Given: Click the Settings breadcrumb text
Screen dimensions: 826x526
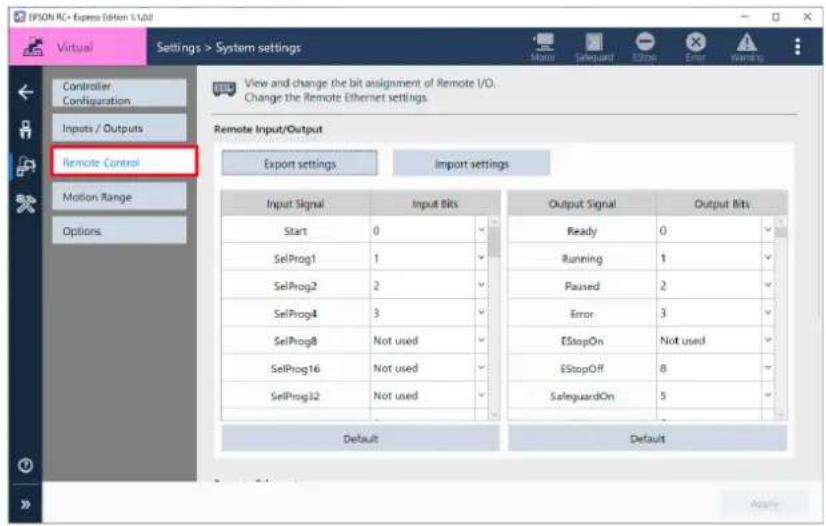Looking at the screenshot, I should [179, 47].
